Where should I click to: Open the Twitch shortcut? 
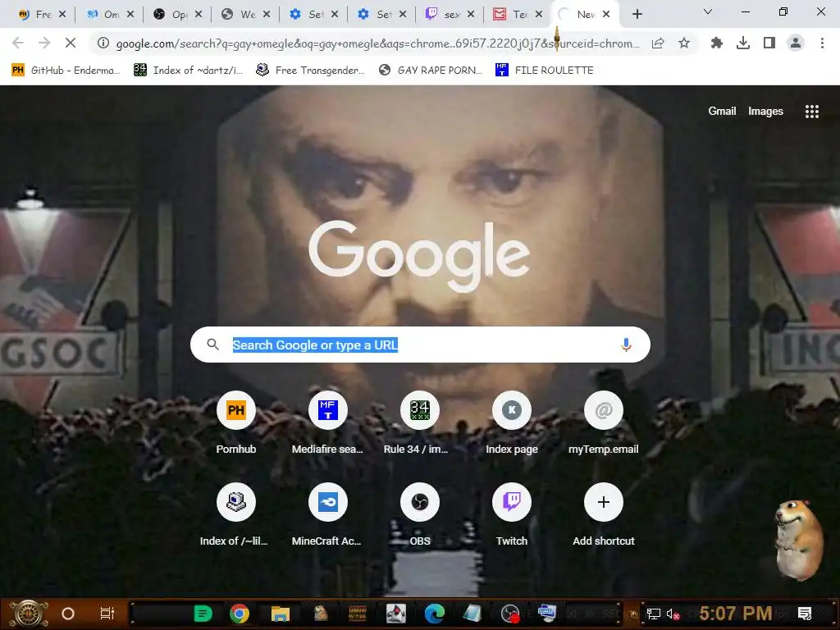[512, 515]
